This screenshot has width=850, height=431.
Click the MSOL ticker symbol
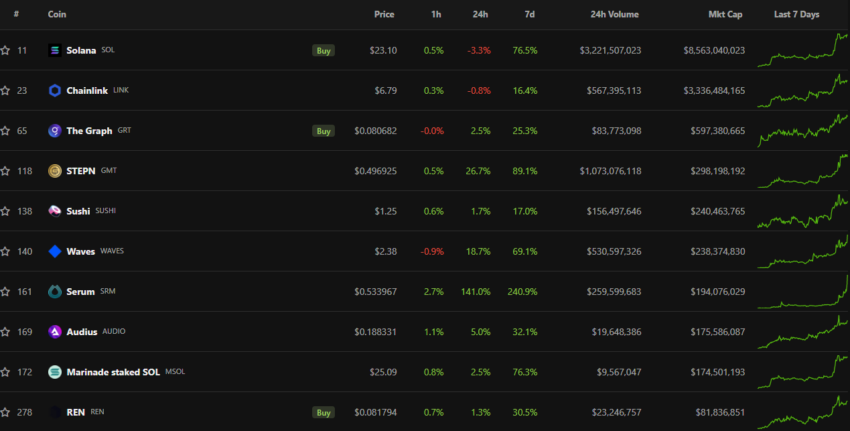(175, 372)
